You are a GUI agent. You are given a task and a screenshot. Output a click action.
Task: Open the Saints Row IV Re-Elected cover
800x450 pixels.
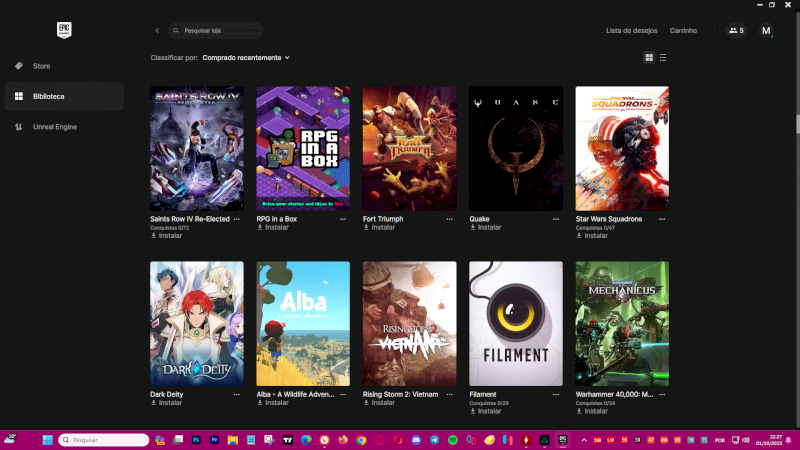[x=197, y=148]
